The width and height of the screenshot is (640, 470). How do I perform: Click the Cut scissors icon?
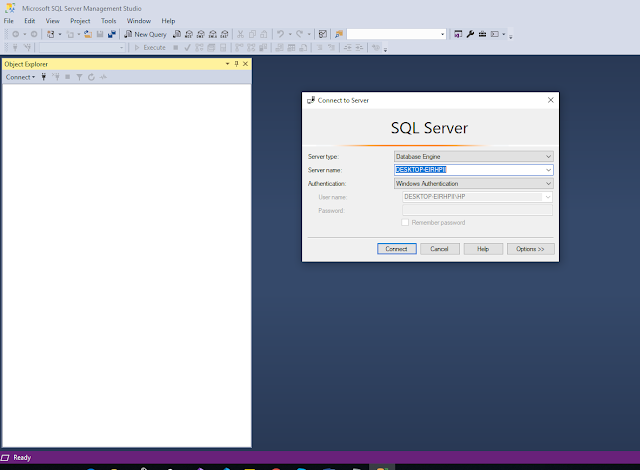coord(240,34)
